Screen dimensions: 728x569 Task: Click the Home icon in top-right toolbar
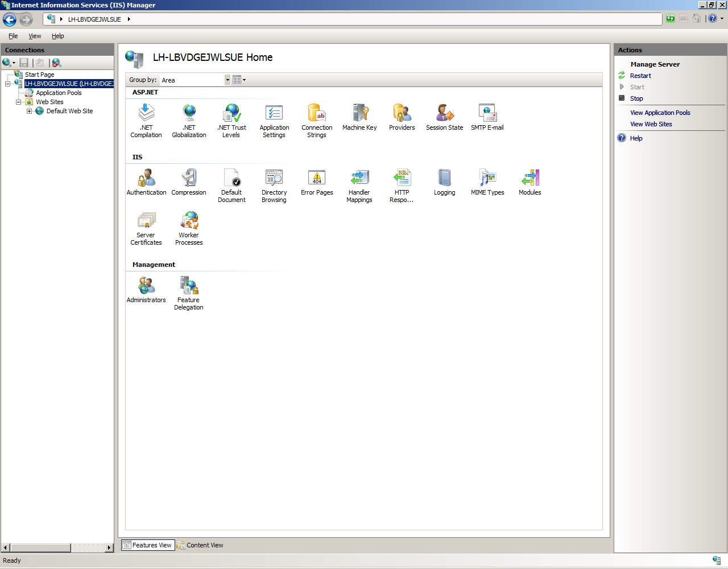(x=697, y=19)
